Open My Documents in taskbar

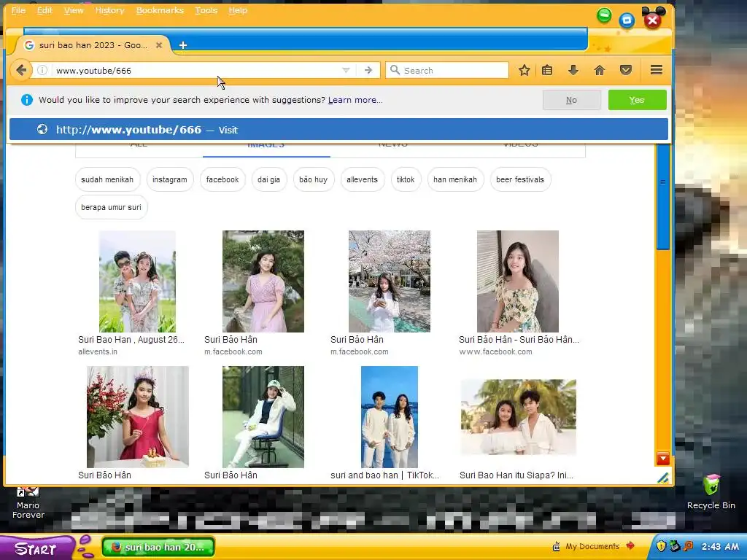coord(592,546)
